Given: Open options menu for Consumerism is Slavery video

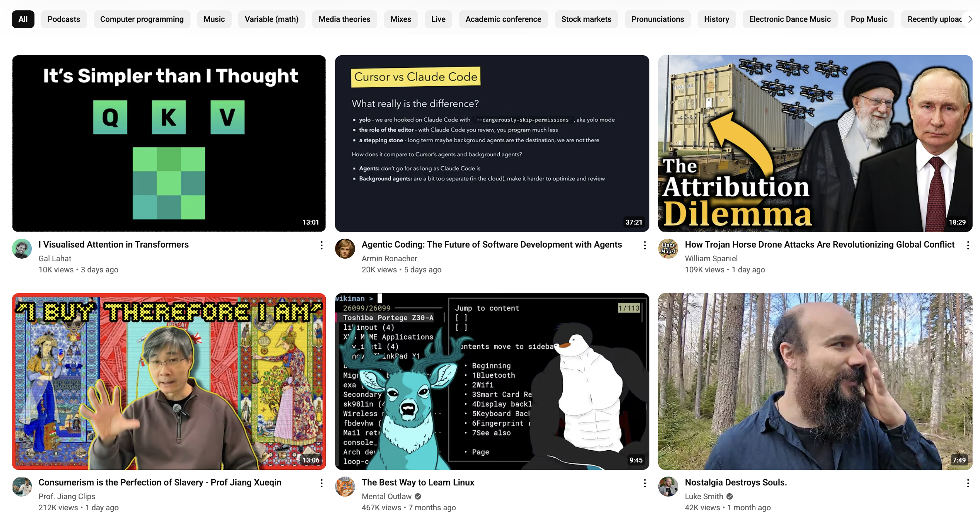Looking at the screenshot, I should (321, 483).
